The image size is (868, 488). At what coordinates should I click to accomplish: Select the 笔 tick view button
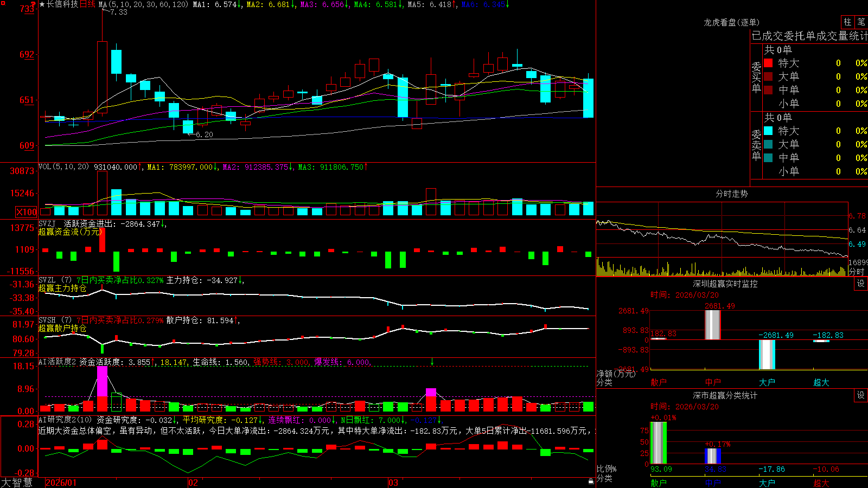(861, 22)
